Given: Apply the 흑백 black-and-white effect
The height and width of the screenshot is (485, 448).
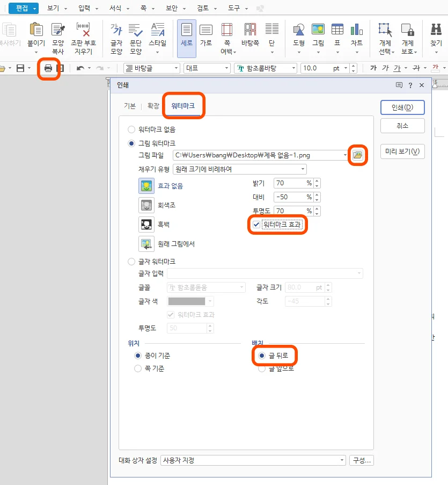Looking at the screenshot, I should click(x=146, y=225).
